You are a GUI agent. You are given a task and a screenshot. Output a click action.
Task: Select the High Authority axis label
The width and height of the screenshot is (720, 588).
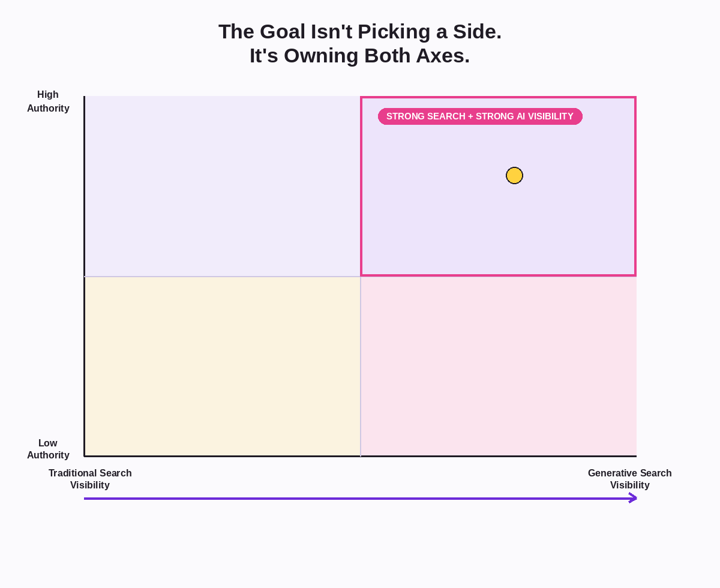[48, 101]
